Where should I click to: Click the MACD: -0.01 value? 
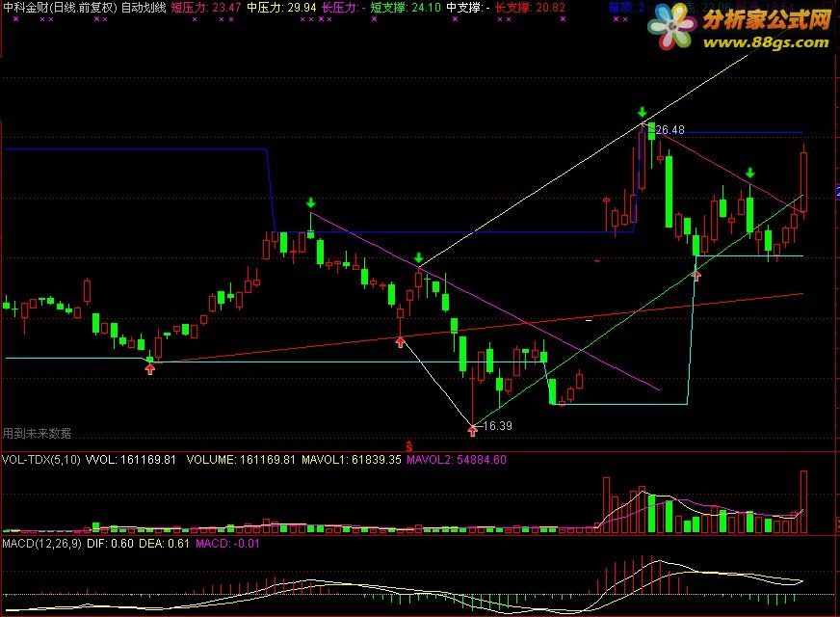[227, 544]
